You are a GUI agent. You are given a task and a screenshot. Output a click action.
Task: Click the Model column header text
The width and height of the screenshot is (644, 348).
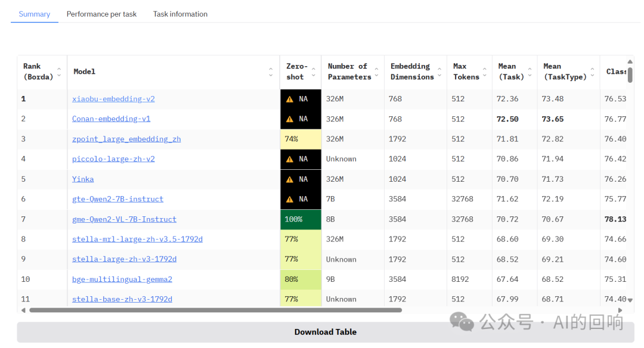84,72
